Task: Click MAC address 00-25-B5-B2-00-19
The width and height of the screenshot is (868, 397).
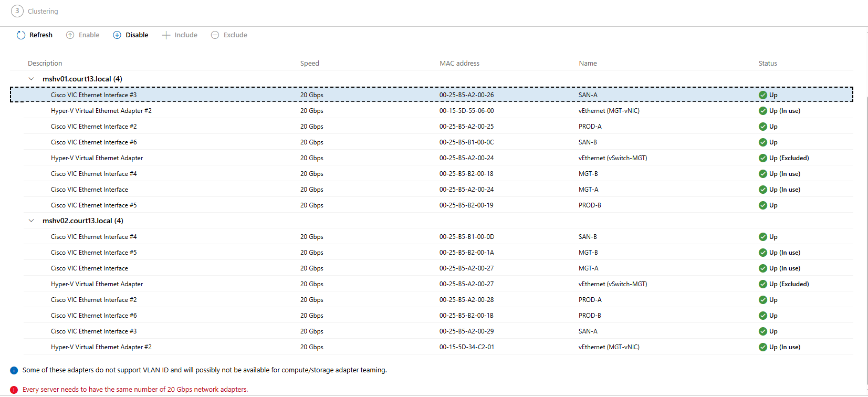Action: click(x=466, y=205)
